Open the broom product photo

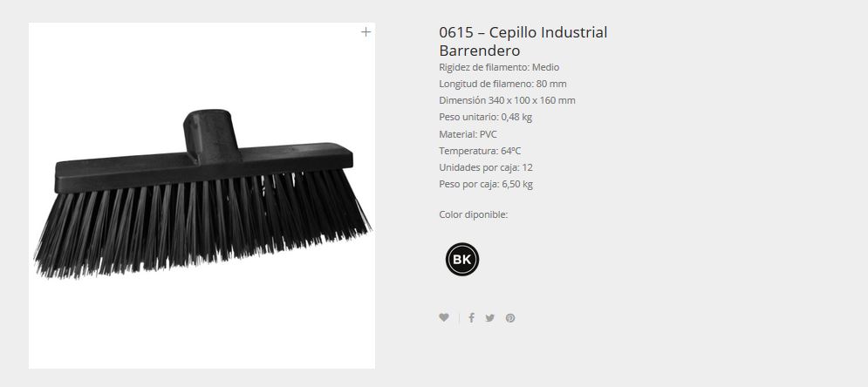[202, 196]
